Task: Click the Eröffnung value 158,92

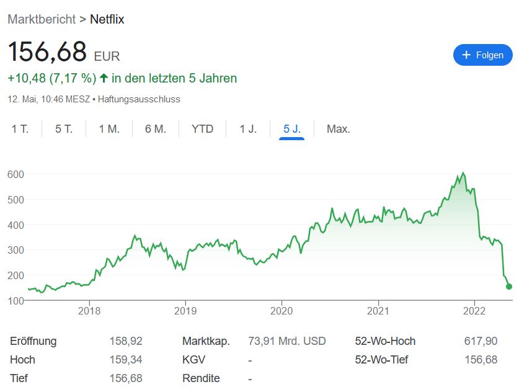Action: pyautogui.click(x=126, y=341)
